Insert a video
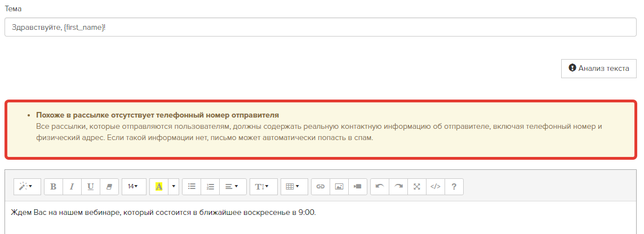The height and width of the screenshot is (234, 644). coord(358,186)
